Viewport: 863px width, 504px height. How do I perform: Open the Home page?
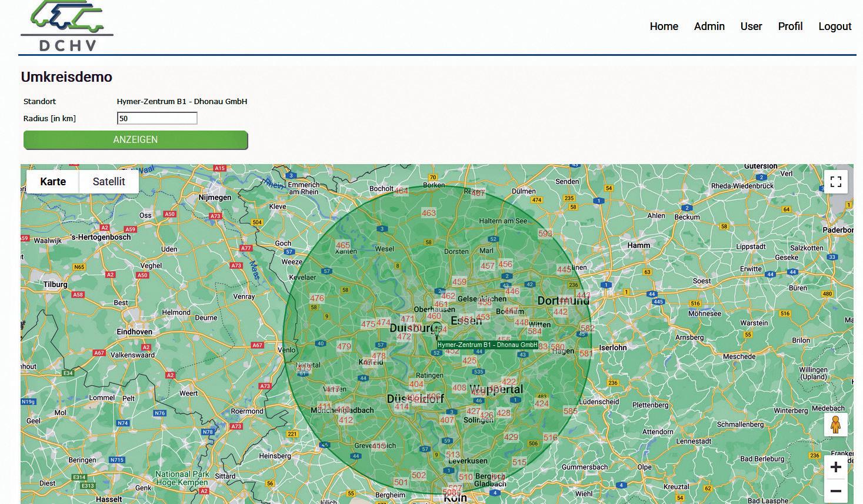coord(664,26)
